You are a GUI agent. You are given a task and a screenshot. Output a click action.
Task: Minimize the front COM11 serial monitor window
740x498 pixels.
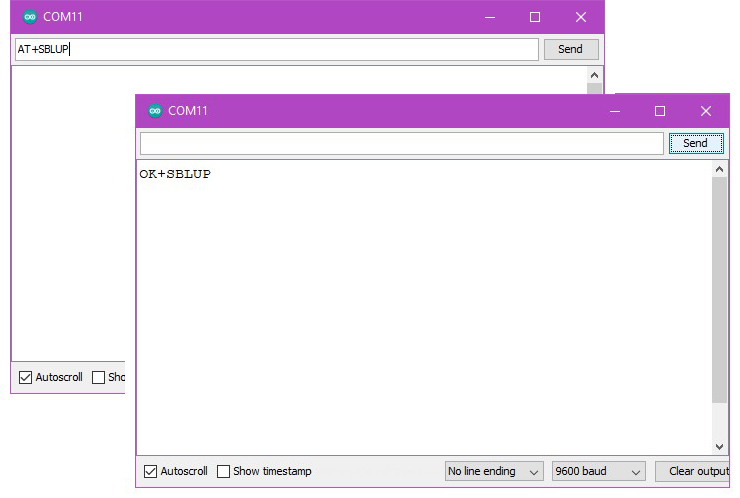tap(614, 111)
